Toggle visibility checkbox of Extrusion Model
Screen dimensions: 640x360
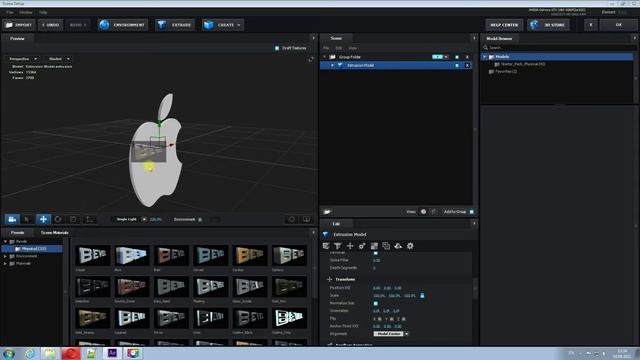457,65
